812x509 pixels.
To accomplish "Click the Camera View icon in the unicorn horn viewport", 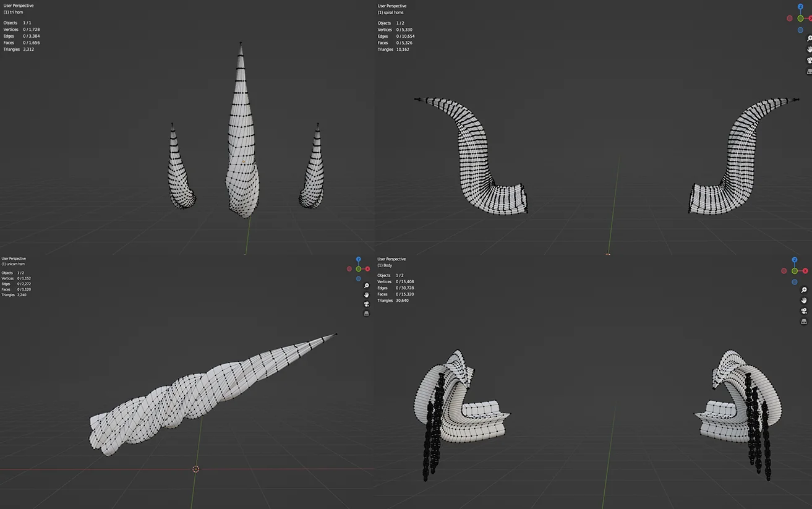I will (366, 304).
